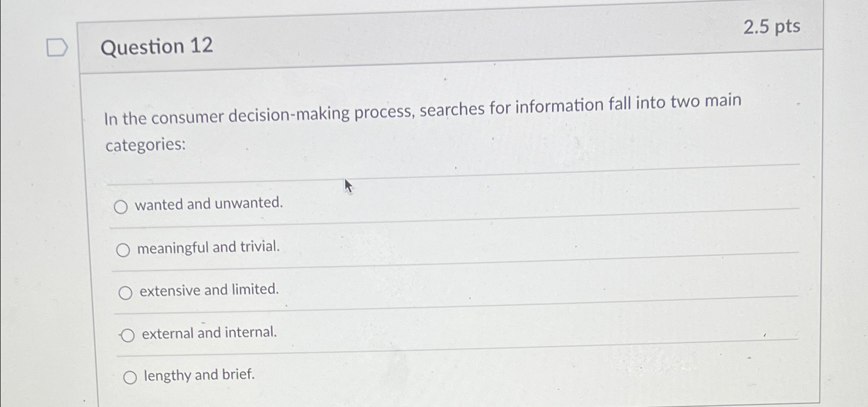Click the answer text 'external and internal.'
Screen dimensions: 868x407
(x=208, y=332)
